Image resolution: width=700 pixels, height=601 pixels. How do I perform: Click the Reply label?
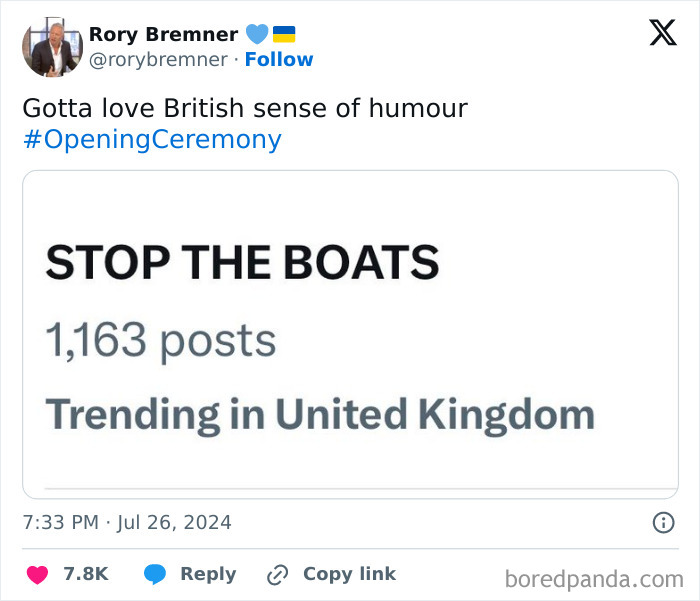click(208, 574)
